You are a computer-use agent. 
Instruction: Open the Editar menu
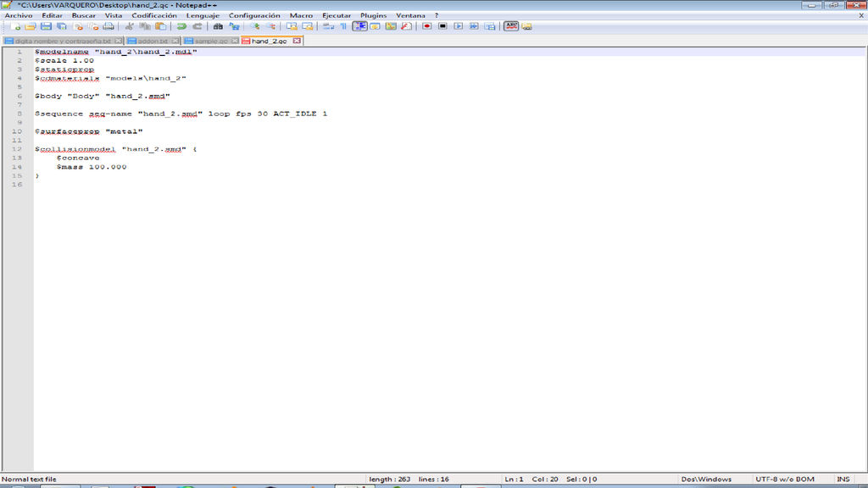click(x=52, y=15)
